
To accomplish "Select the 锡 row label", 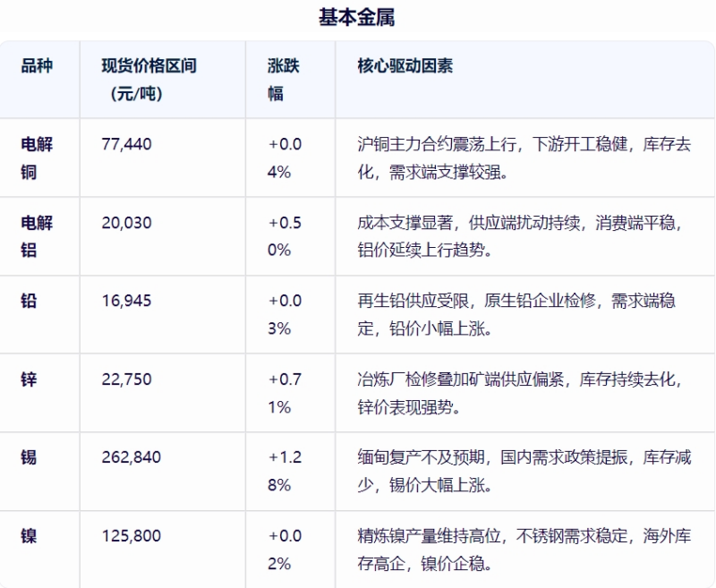I will [29, 457].
